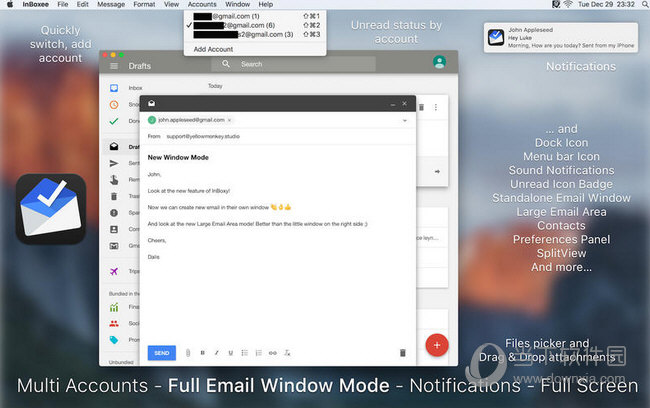
Task: Toggle bold formatting in compose
Action: pos(202,353)
